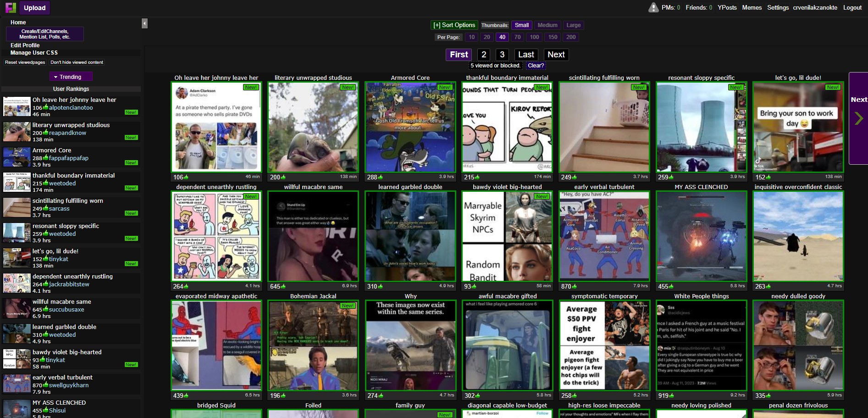Click thumbs-up on 'Oh leave her johnny' thumbnail

point(186,177)
